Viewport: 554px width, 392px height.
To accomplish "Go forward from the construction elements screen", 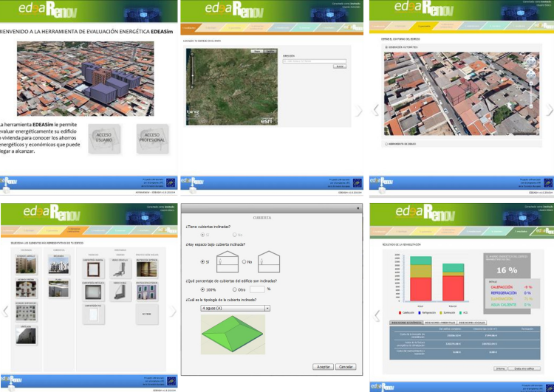I will pyautogui.click(x=172, y=311).
